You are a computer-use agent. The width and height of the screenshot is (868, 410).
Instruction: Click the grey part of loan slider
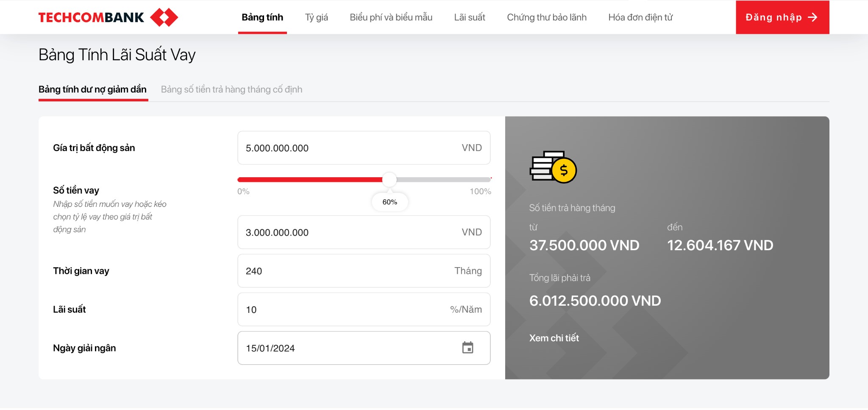pos(443,180)
